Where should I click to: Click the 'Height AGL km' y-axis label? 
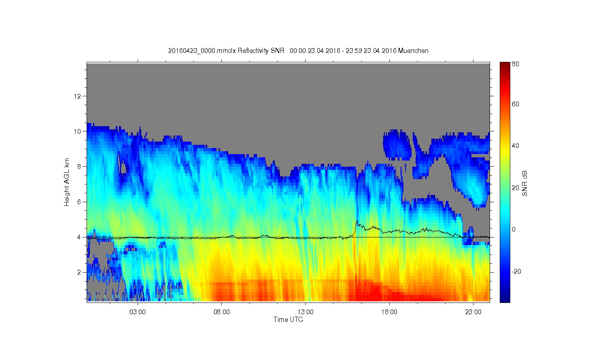pyautogui.click(x=67, y=182)
